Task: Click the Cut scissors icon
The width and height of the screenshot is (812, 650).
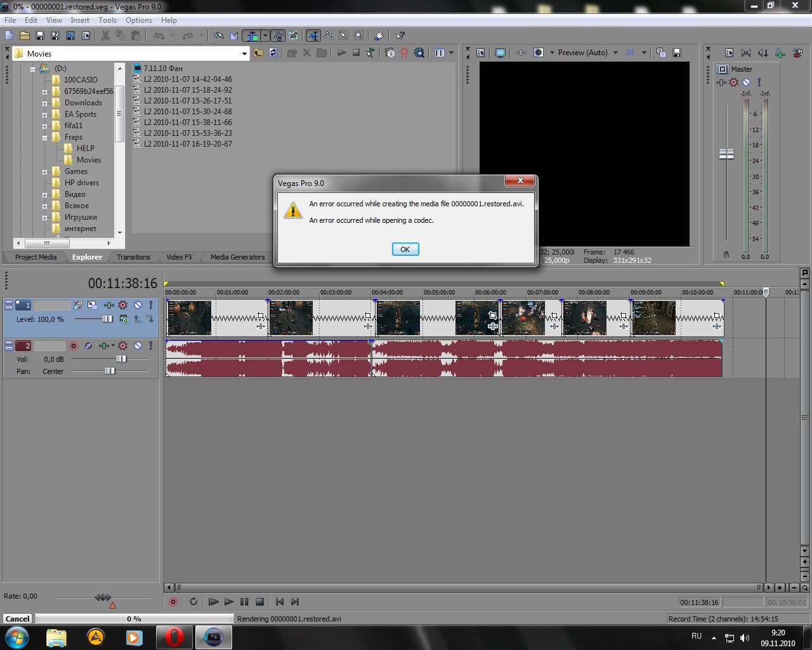Action: coord(105,36)
